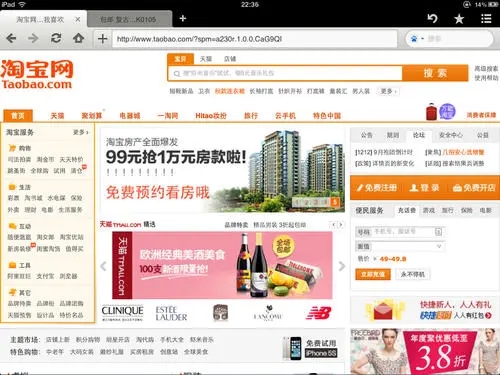Open 聚划算 in the main navigation

coord(92,116)
